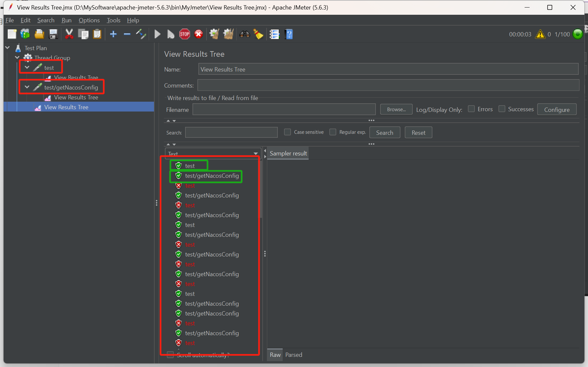The width and height of the screenshot is (588, 367).
Task: Check the Scroll automatically checkbox
Action: pyautogui.click(x=170, y=355)
